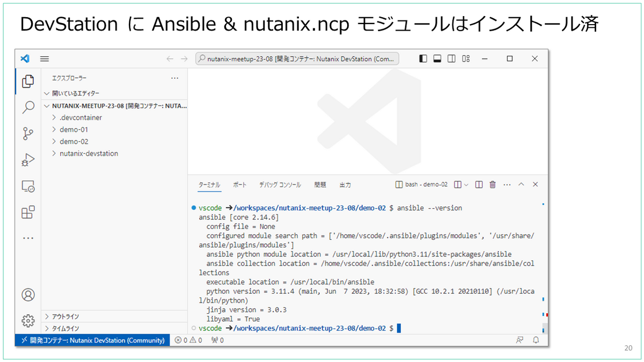
Task: Maximize the VS Code window
Action: 510,58
